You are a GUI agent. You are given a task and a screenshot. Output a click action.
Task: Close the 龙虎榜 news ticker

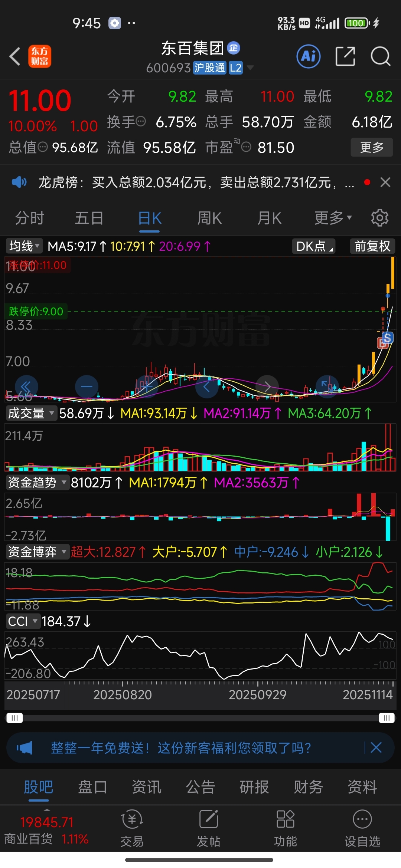(385, 182)
